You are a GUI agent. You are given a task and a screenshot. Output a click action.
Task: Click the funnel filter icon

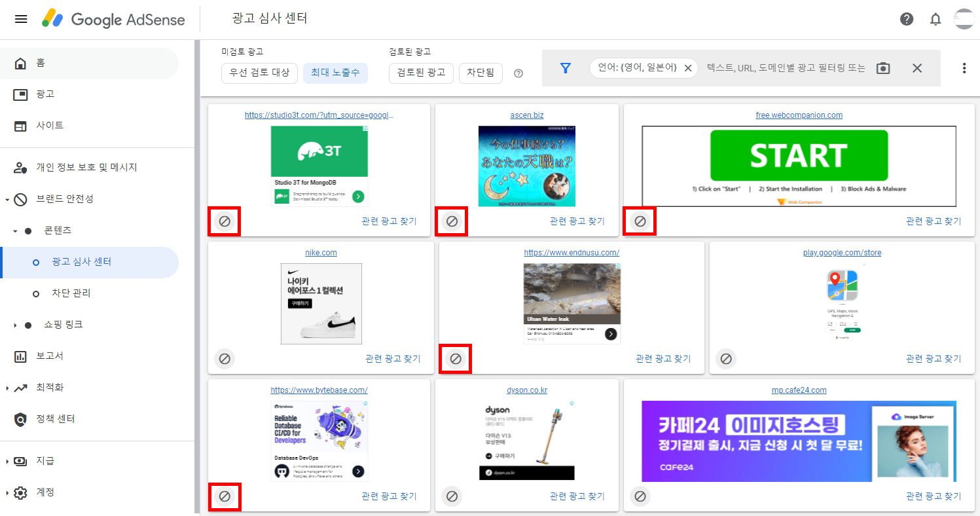[566, 68]
